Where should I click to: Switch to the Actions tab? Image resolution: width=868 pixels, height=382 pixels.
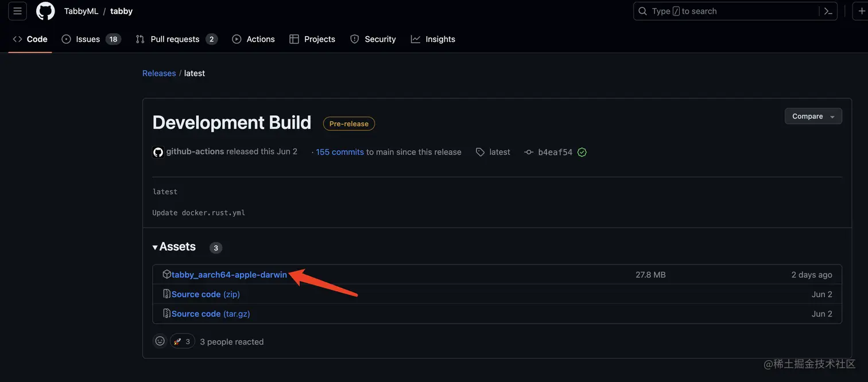[x=253, y=39]
